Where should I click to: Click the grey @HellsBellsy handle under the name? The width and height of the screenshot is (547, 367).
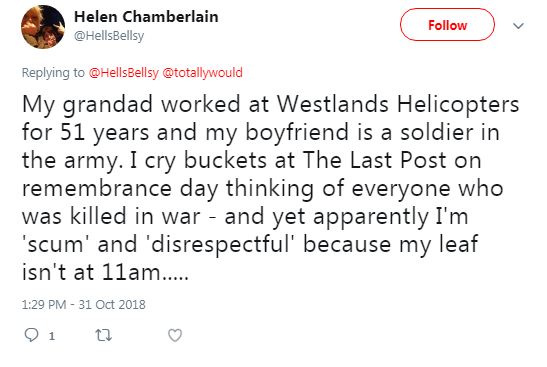coord(109,36)
